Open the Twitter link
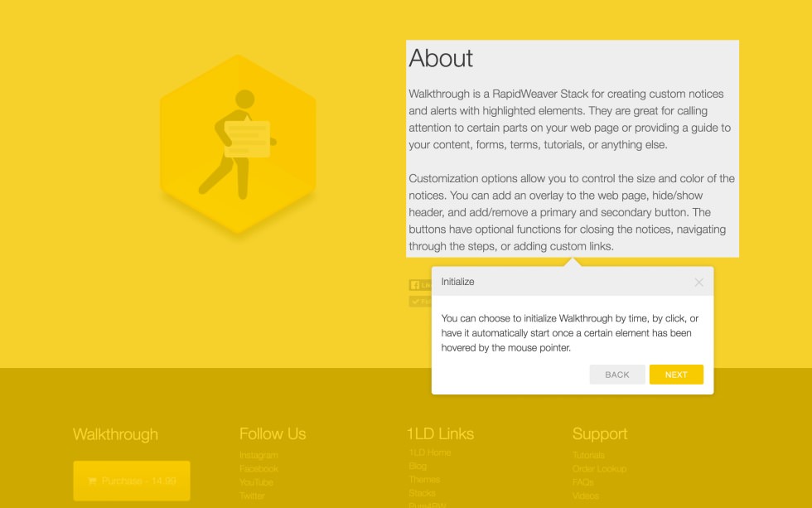This screenshot has height=508, width=812. pyautogui.click(x=252, y=496)
